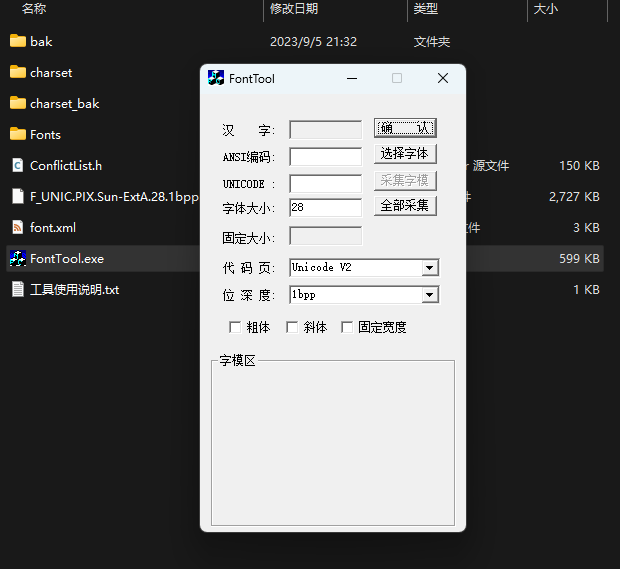Focus the 汉字 input field
Image resolution: width=620 pixels, height=569 pixels.
[x=325, y=130]
